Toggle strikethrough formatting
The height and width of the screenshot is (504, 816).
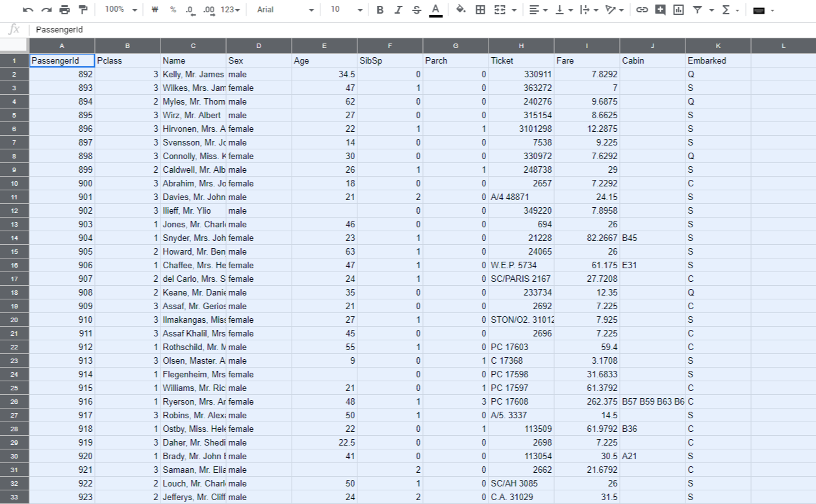pos(416,10)
